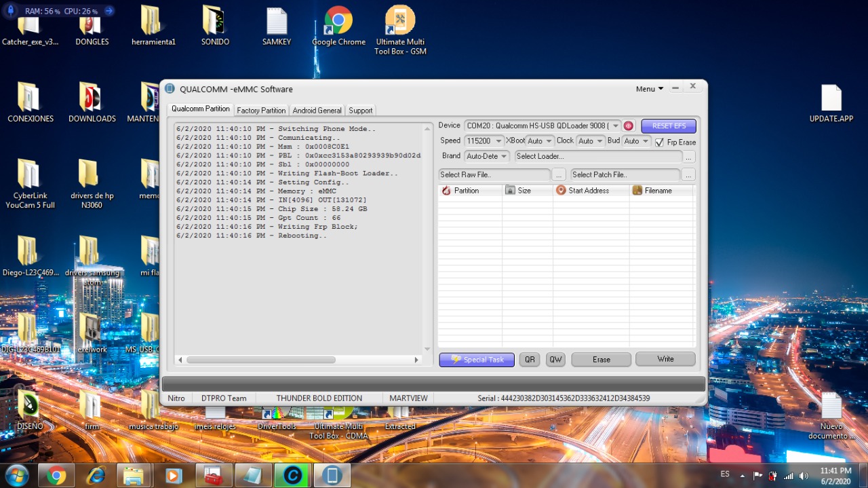Click the Select Loader input field
The image size is (868, 488).
tap(597, 157)
